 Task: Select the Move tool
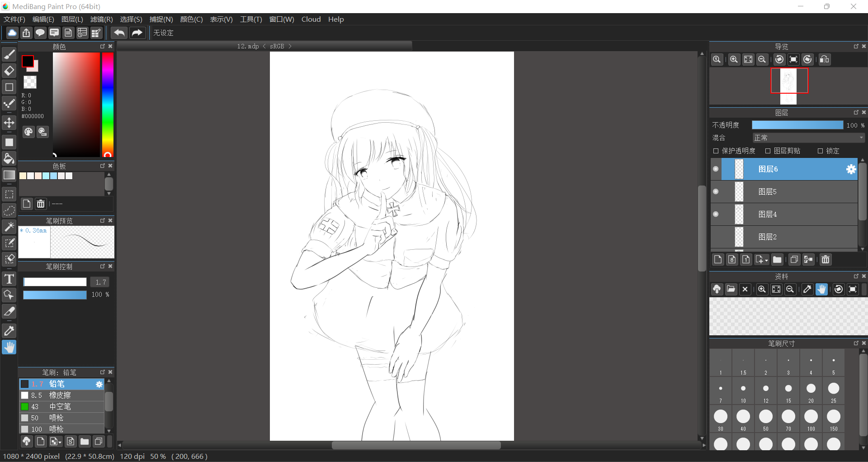click(9, 123)
